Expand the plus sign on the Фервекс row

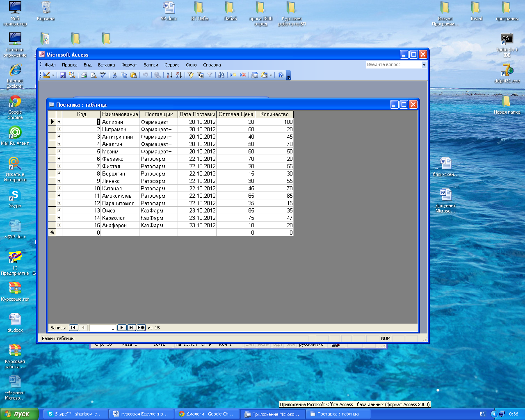tap(59, 159)
